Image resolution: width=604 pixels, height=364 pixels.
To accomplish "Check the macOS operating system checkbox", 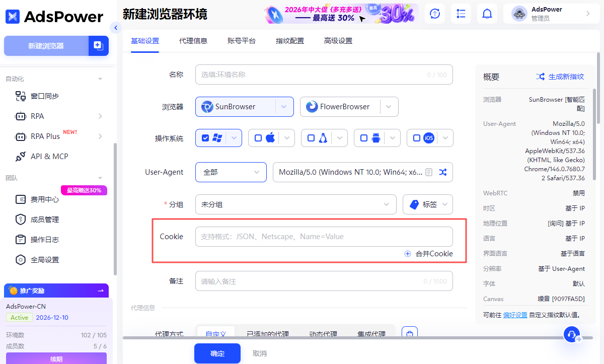I will pos(258,138).
